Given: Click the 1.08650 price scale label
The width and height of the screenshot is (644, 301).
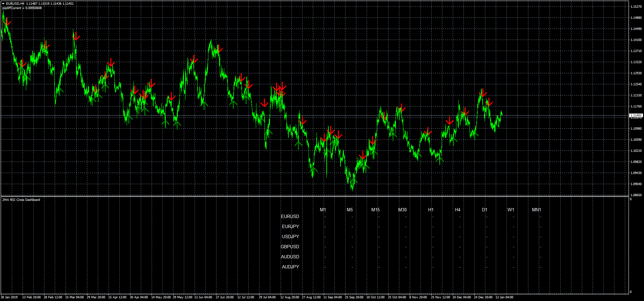Looking at the screenshot, I should pyautogui.click(x=636, y=195).
